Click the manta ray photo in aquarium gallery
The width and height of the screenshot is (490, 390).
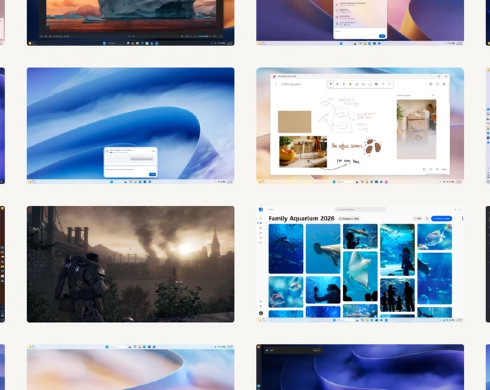click(360, 271)
